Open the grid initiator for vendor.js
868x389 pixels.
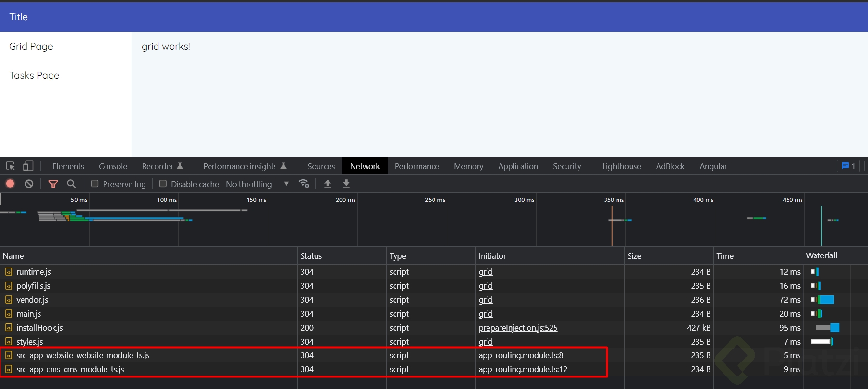(x=486, y=300)
